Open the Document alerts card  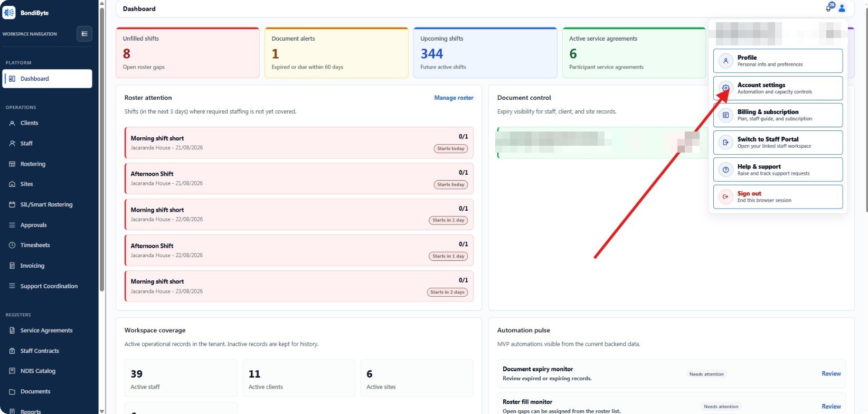pos(336,53)
